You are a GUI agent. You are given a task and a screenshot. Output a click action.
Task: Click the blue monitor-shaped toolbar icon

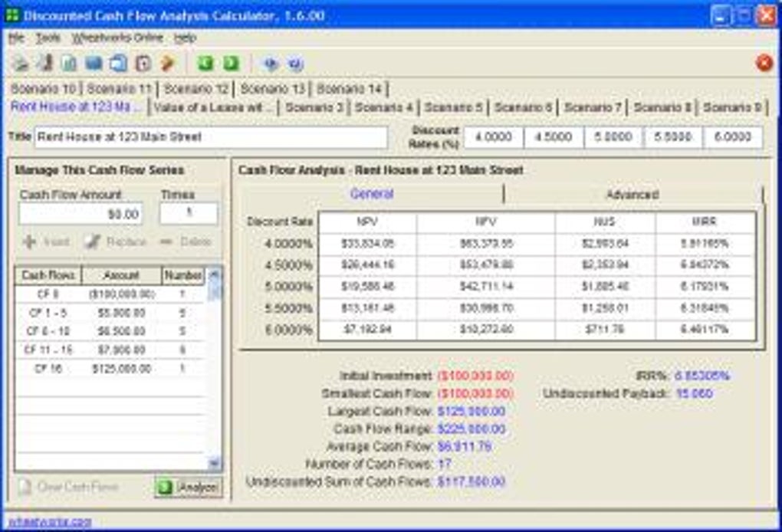(94, 64)
